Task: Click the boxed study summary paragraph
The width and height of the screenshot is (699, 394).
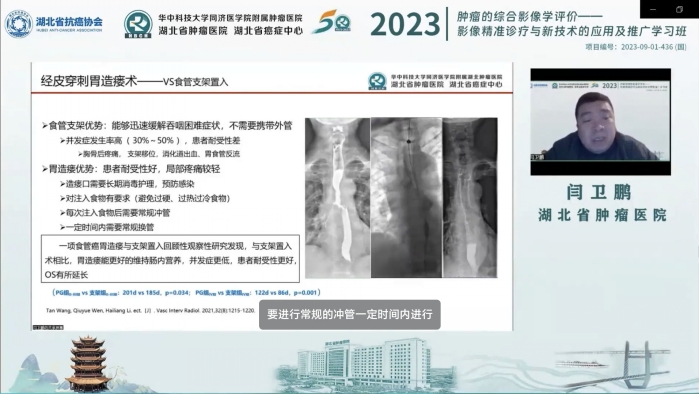Action: pos(170,259)
